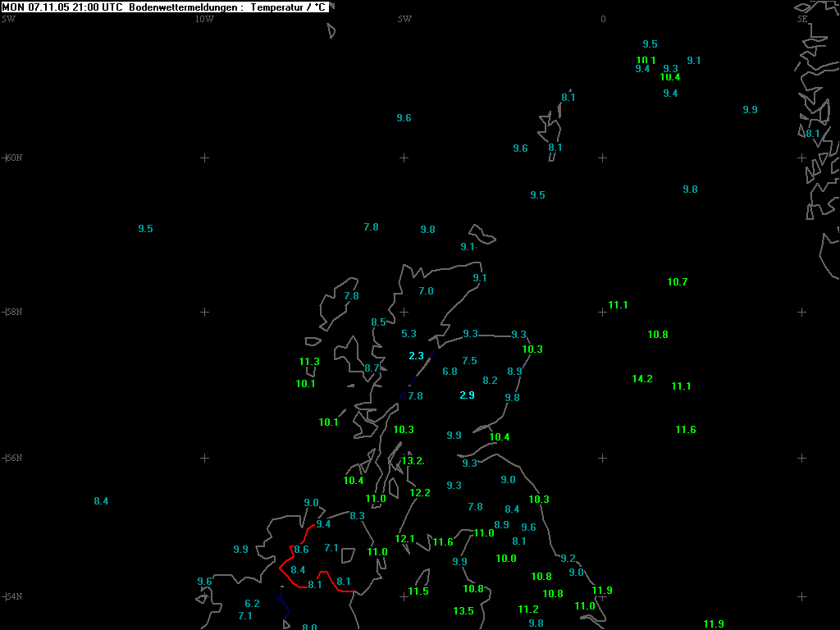Select the 6.8 station temperature
The height and width of the screenshot is (630, 840).
point(450,372)
